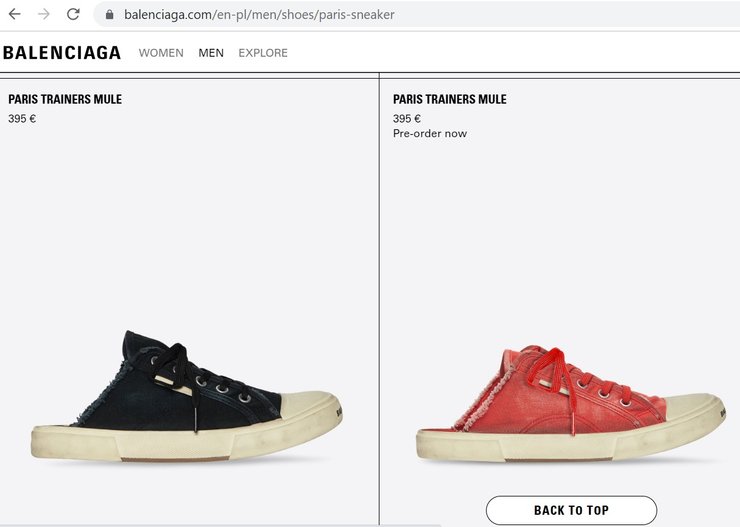Click the Pre-order now text
Viewport: 740px width, 527px height.
pos(430,134)
